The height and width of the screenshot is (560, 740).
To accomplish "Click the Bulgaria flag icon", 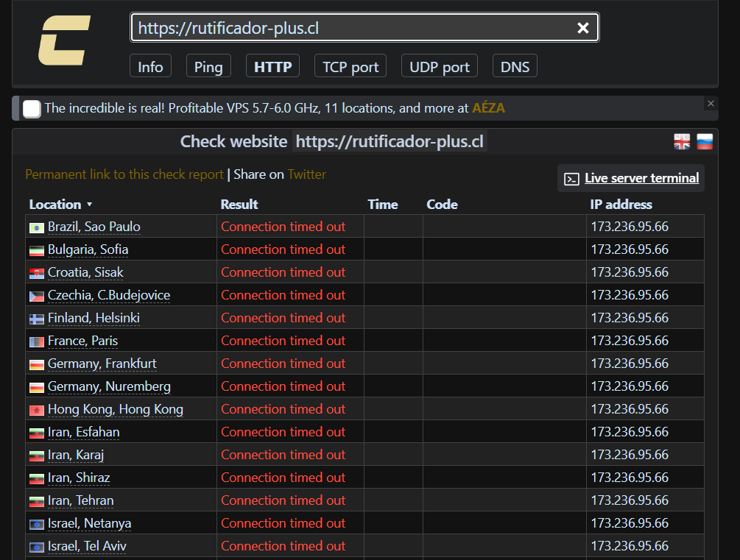I will coord(36,251).
